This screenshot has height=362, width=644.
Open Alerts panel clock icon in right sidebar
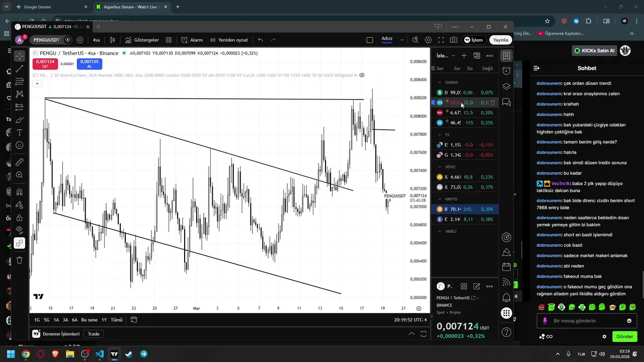click(x=507, y=71)
